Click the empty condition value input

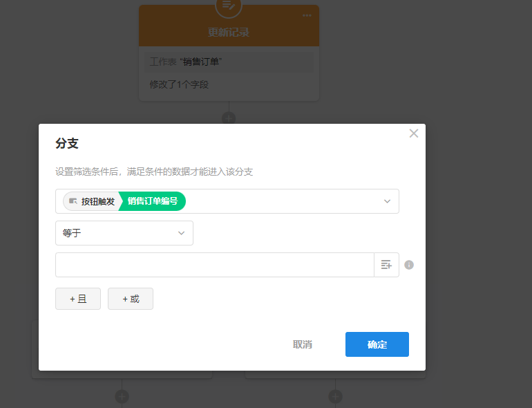pyautogui.click(x=214, y=265)
